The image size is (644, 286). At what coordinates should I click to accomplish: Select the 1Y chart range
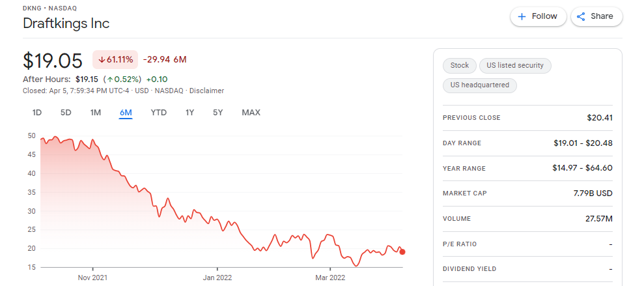click(189, 113)
